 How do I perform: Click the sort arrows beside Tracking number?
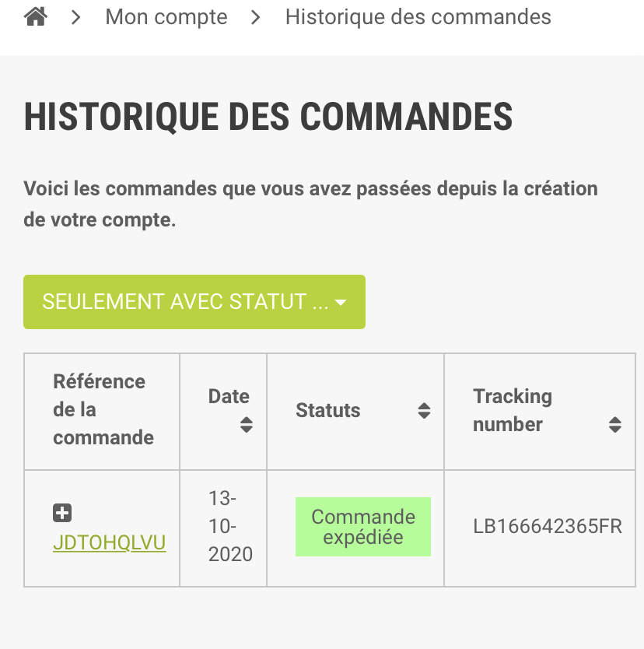point(614,425)
